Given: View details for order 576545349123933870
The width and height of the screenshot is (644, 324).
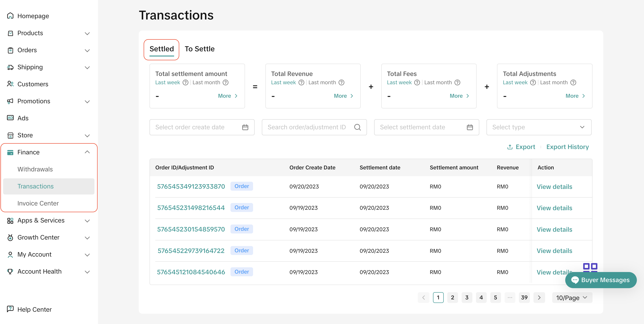Looking at the screenshot, I should click(554, 187).
